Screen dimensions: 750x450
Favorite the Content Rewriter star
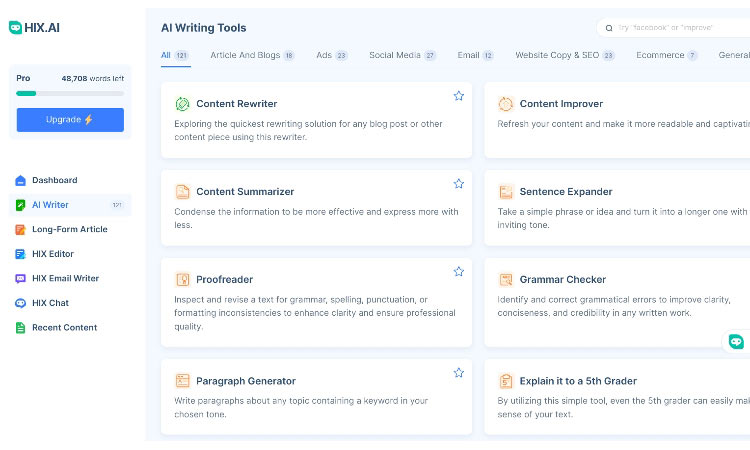pos(459,96)
